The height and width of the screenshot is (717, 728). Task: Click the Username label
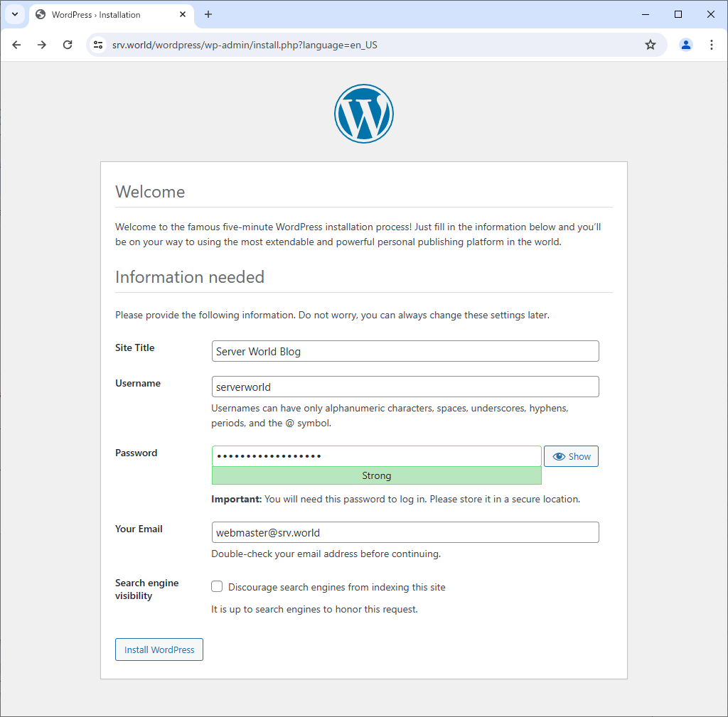coord(138,383)
